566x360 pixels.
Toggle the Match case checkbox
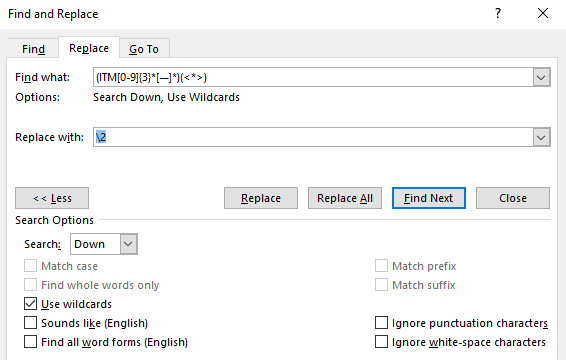click(30, 266)
